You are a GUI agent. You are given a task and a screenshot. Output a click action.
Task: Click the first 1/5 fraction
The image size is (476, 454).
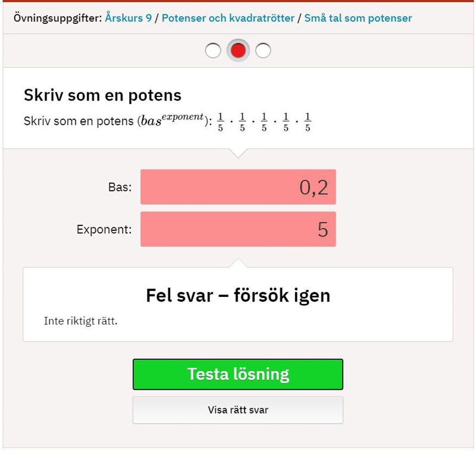pyautogui.click(x=220, y=121)
